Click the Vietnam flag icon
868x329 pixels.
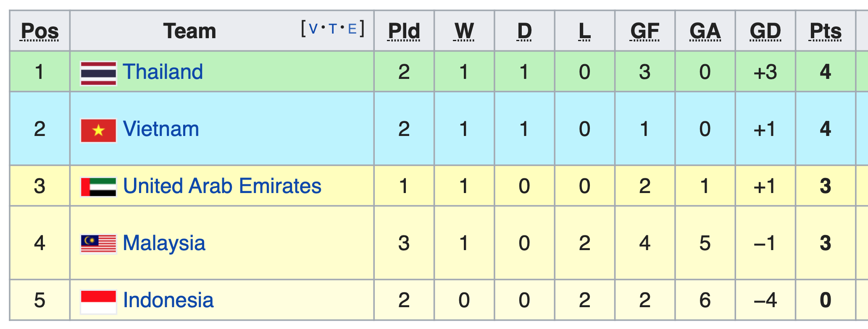coord(98,131)
